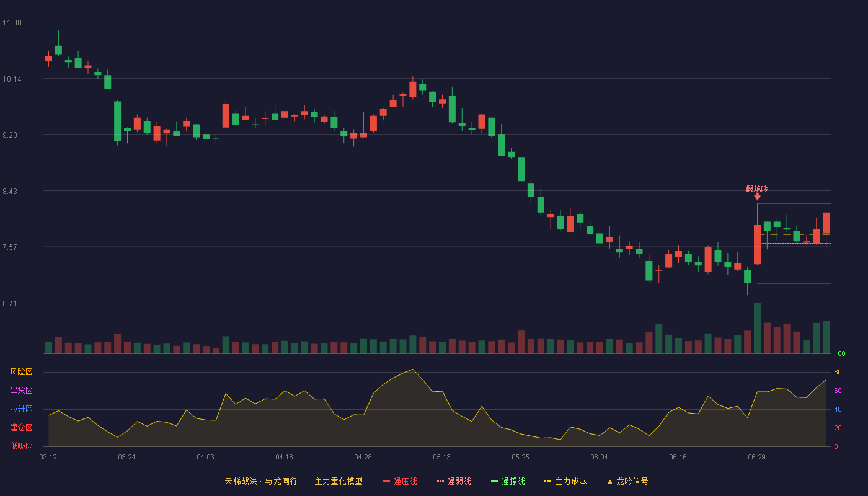
Task: Click the 11.00 price axis label
Action: pos(12,23)
